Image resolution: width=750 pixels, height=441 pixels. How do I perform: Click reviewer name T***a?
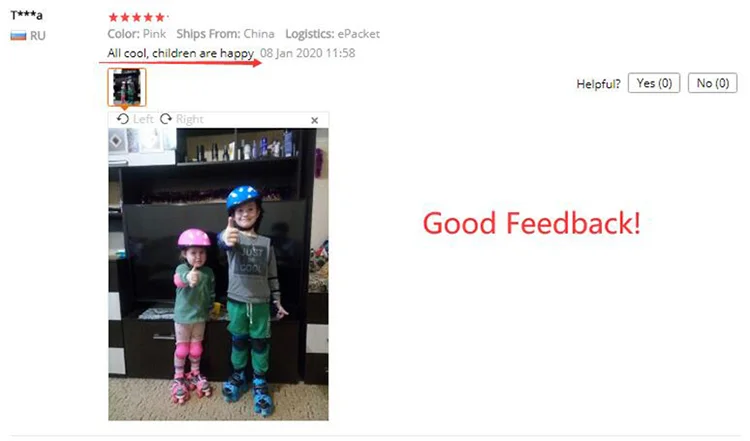coord(26,15)
